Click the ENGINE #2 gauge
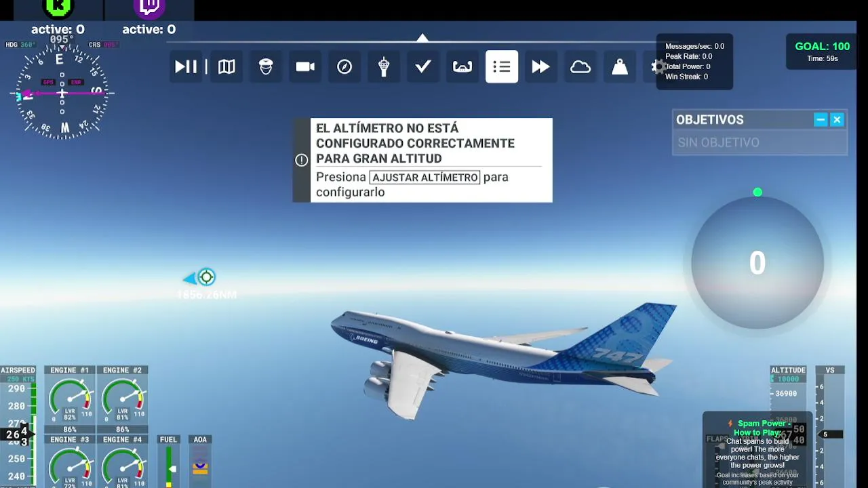Viewport: 868px width, 488px height. click(x=123, y=400)
